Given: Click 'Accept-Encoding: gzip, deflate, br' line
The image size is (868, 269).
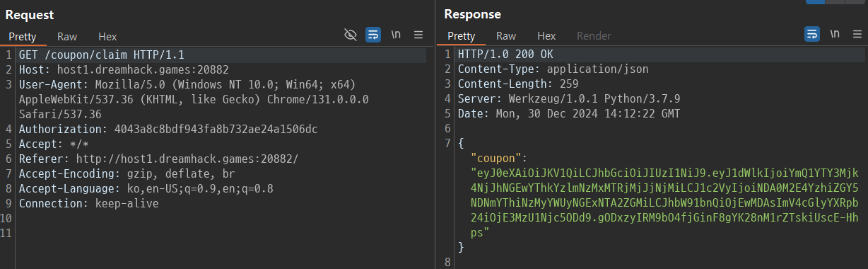Looking at the screenshot, I should [127, 173].
